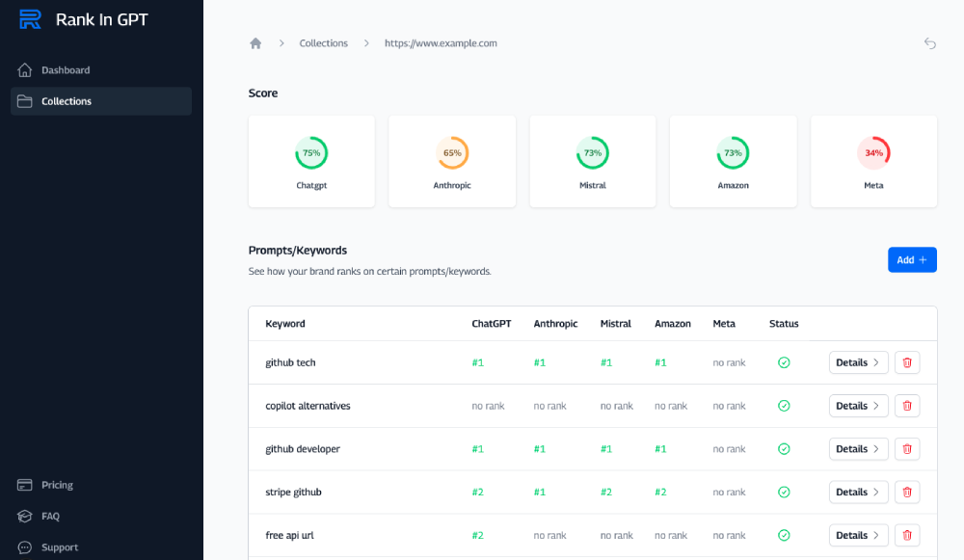Click status checkmark for free api url

click(x=784, y=535)
